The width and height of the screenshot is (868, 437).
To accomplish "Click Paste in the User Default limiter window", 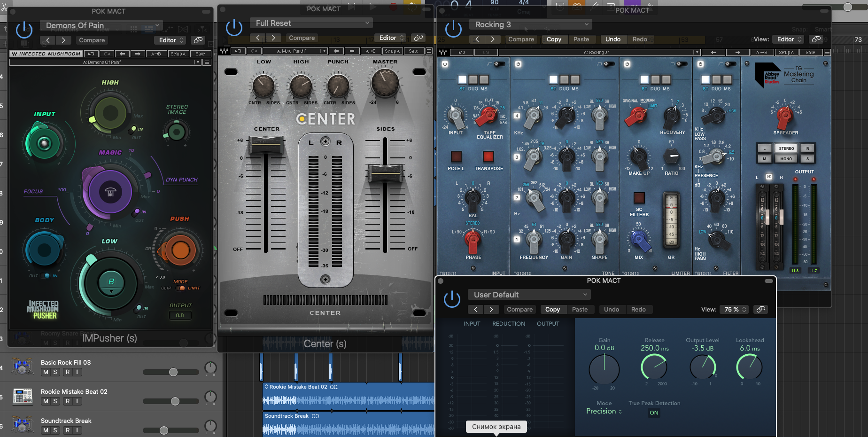I will point(580,310).
